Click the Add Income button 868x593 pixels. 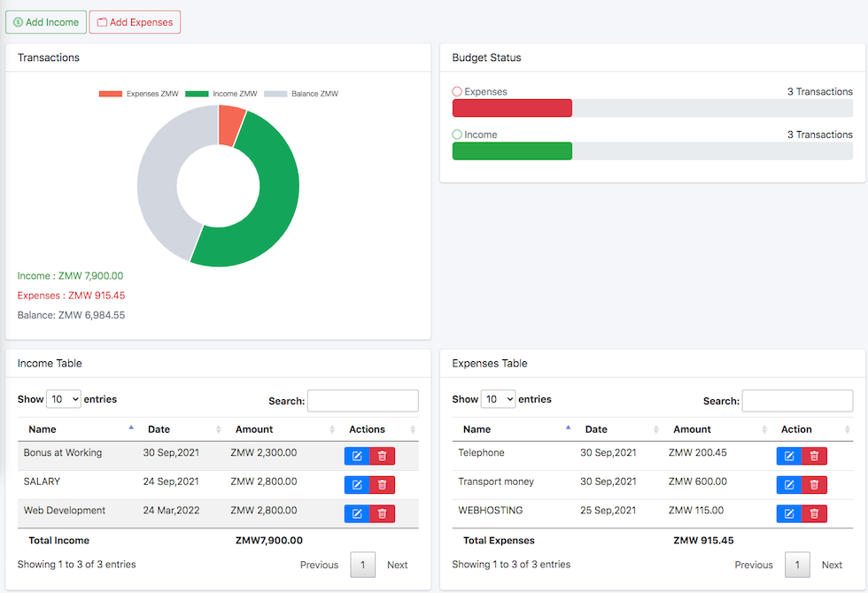pyautogui.click(x=46, y=22)
